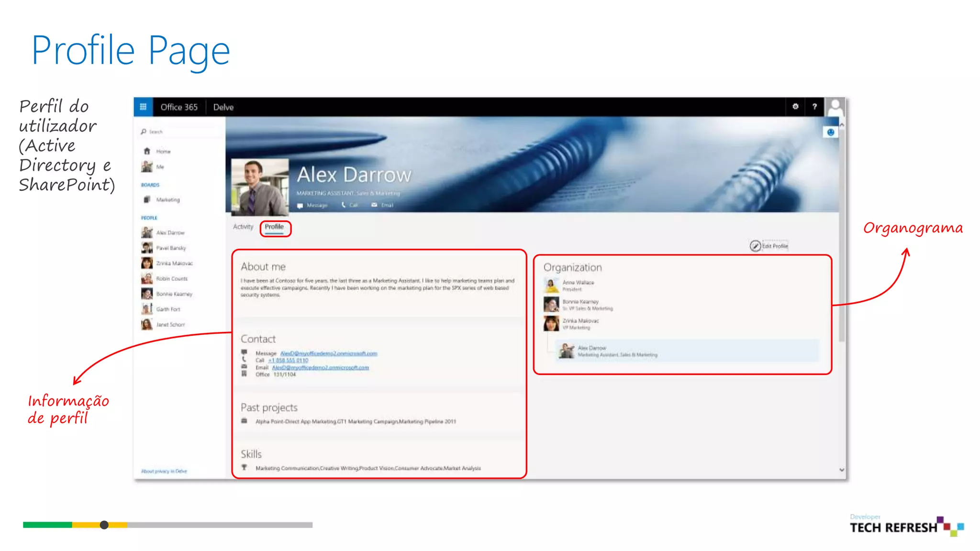This screenshot has height=551, width=980.
Task: Open the Me profile thumbnail in sidebar
Action: (147, 166)
